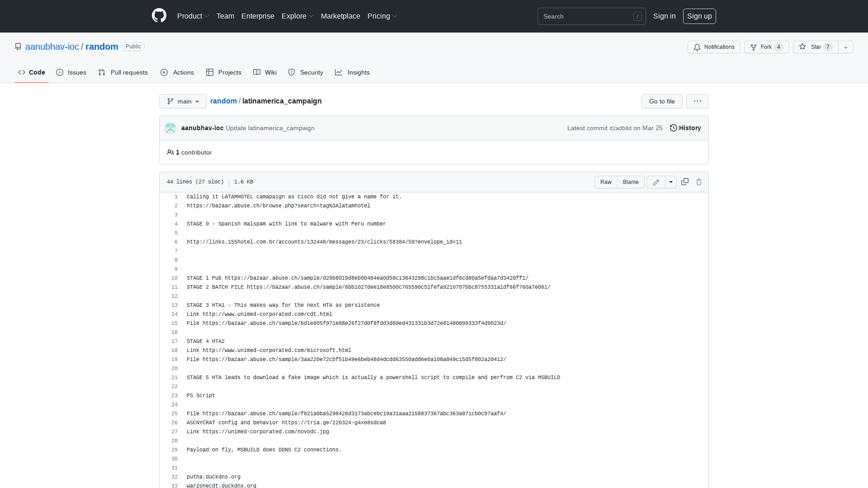Star this repository
The image size is (868, 488).
click(816, 47)
